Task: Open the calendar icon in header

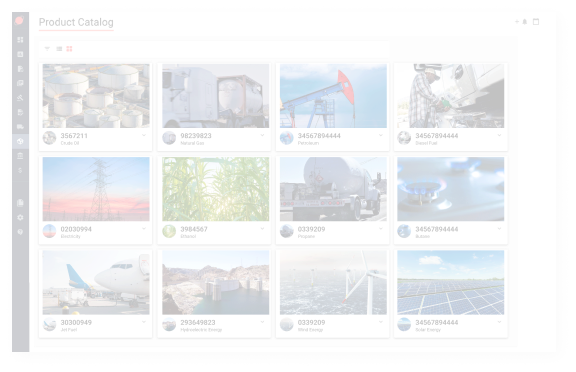Action: [x=536, y=22]
